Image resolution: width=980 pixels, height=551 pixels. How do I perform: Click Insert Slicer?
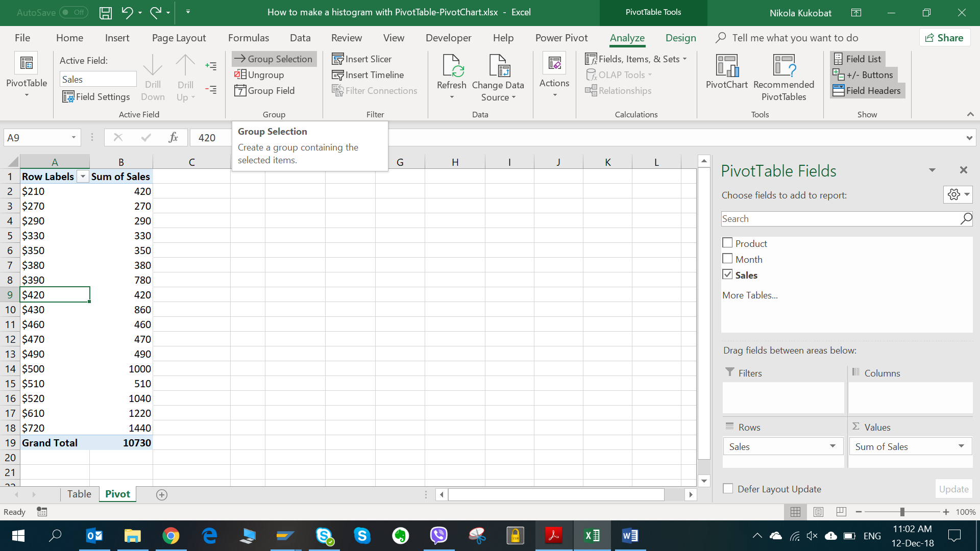(x=362, y=59)
